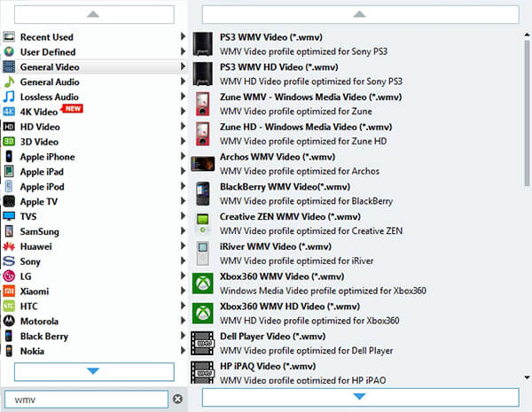Click the Apple iPad device icon
The width and height of the screenshot is (532, 412).
pyautogui.click(x=9, y=171)
